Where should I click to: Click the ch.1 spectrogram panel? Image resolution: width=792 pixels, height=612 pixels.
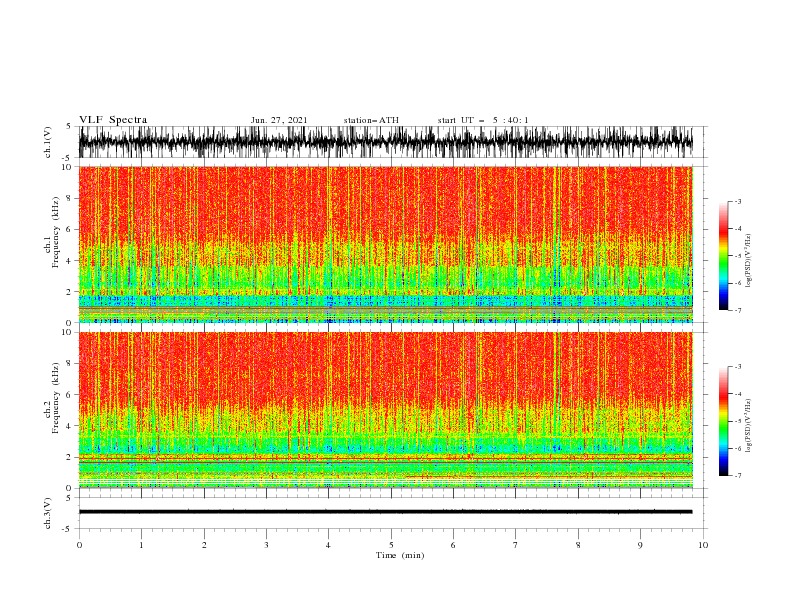tap(385, 244)
